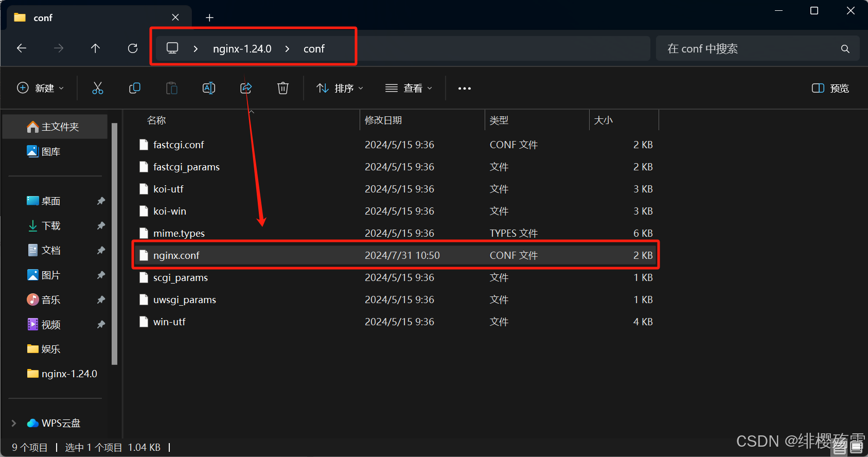Open the 新建 dropdown menu
Screen dimensions: 868x457
pos(41,89)
